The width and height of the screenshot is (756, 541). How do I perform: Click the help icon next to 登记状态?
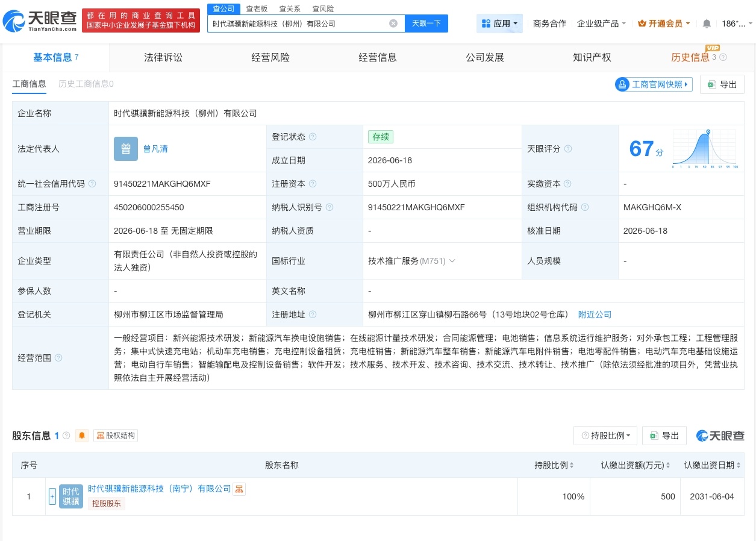coord(313,137)
